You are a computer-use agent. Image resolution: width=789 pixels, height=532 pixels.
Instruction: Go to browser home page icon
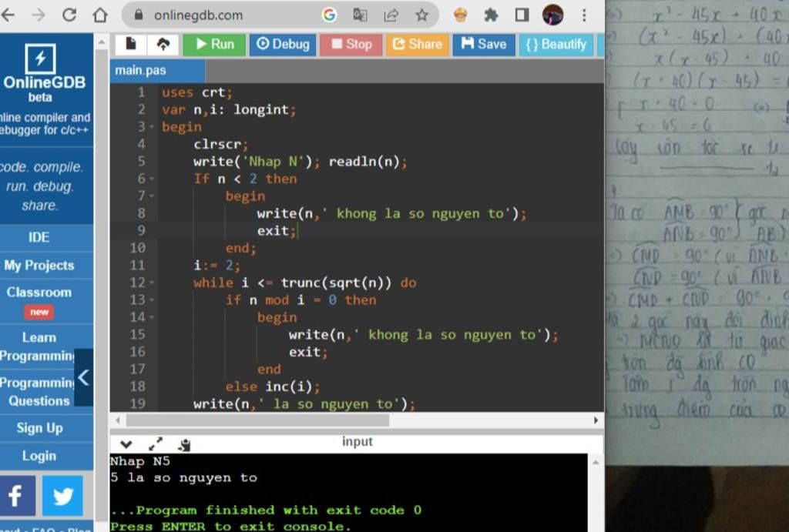tap(100, 15)
